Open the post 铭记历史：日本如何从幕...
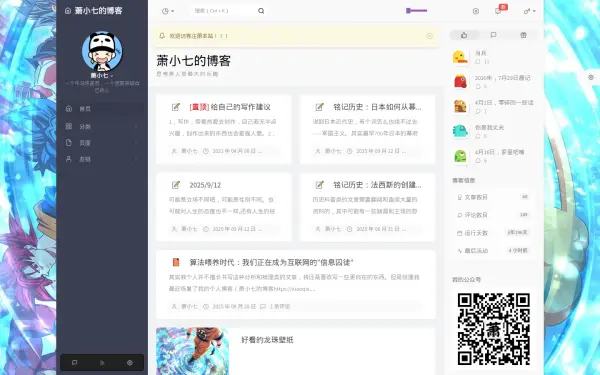The width and height of the screenshot is (600, 375). tap(377, 107)
